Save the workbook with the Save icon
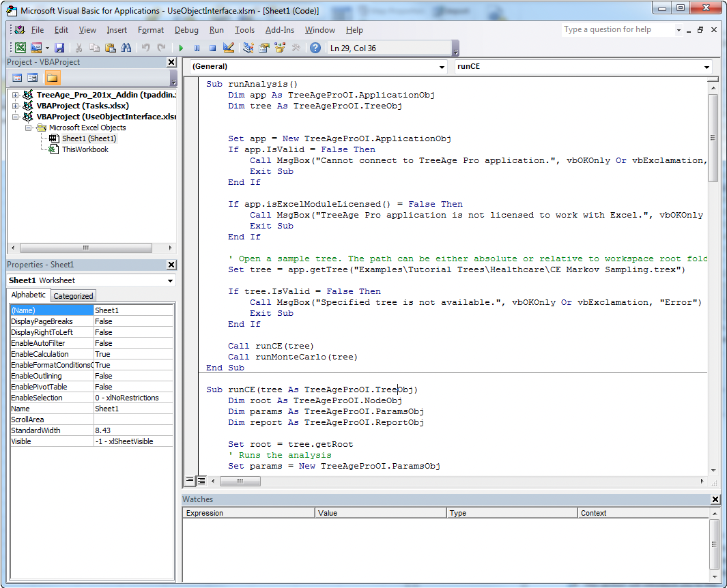This screenshot has width=727, height=588. point(59,48)
